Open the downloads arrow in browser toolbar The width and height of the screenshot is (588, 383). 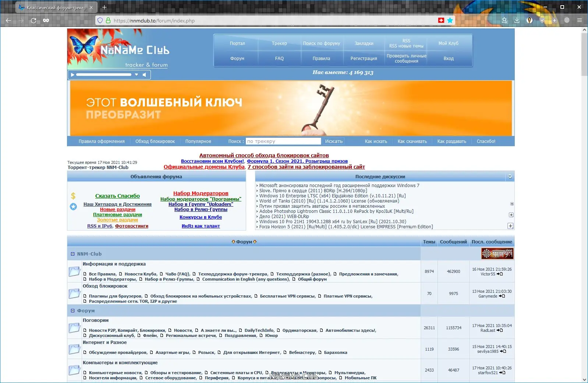517,21
